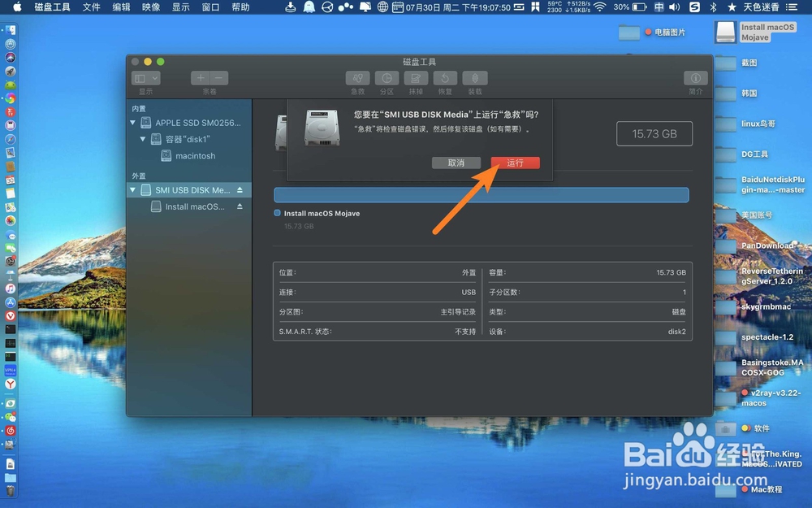Open the linux鸟哥 desktop folder
Screen dimensions: 812x508
coord(725,124)
